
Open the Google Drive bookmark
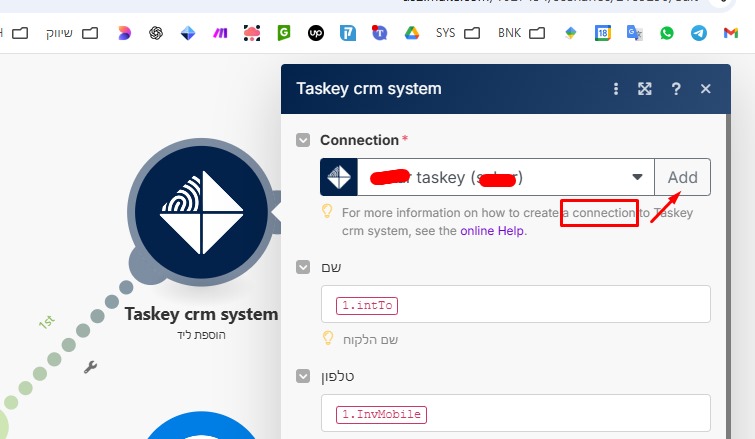[x=410, y=33]
